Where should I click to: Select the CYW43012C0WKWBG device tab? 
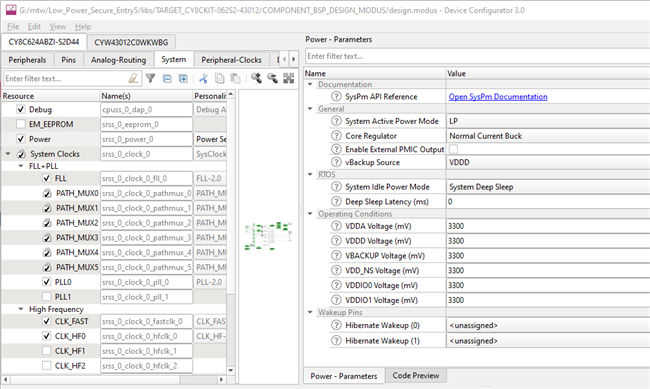[131, 42]
